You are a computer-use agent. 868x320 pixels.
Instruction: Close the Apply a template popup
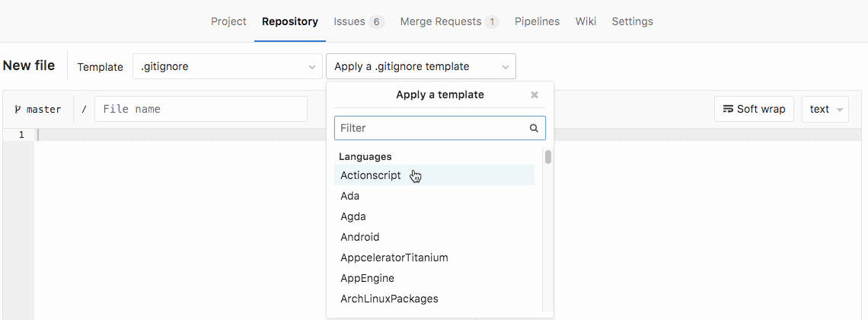pyautogui.click(x=535, y=95)
